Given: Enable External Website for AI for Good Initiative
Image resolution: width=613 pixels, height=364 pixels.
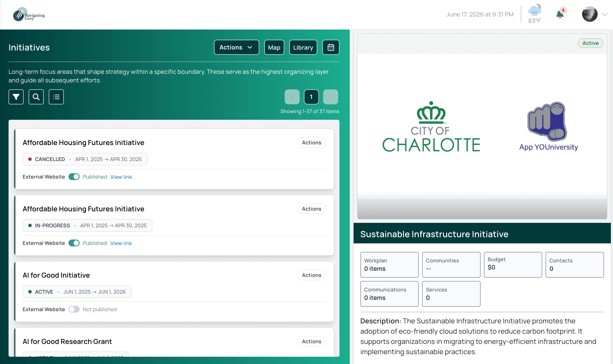Looking at the screenshot, I should tap(74, 309).
